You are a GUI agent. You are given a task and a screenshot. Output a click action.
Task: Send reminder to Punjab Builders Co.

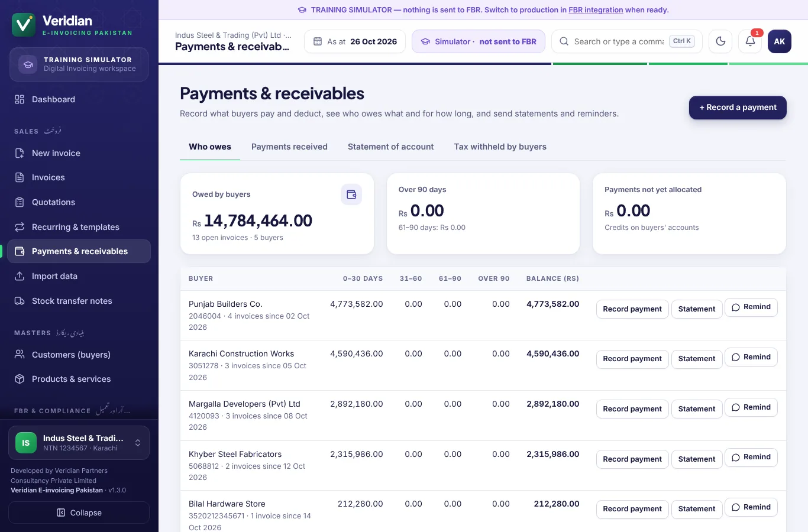[751, 307]
